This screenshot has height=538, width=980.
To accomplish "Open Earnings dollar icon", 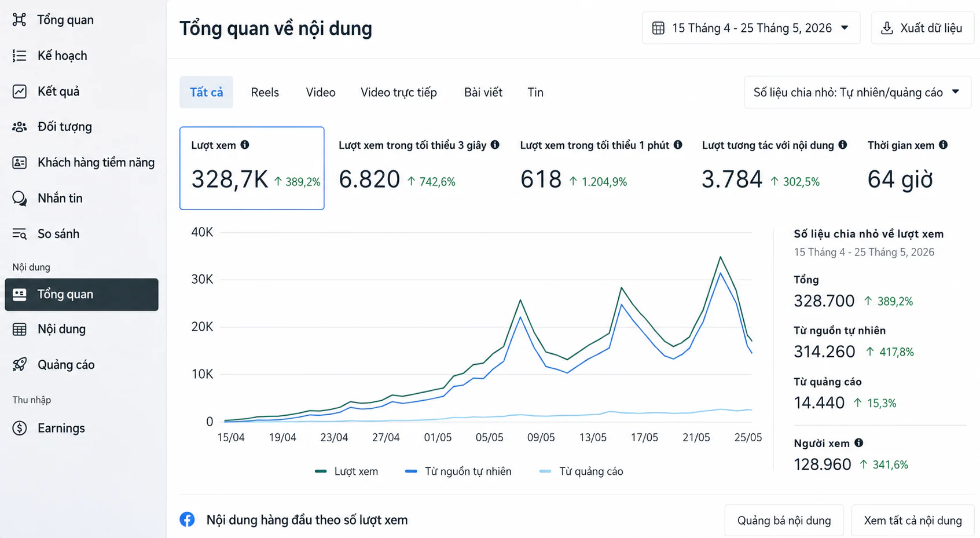I will click(x=19, y=429).
